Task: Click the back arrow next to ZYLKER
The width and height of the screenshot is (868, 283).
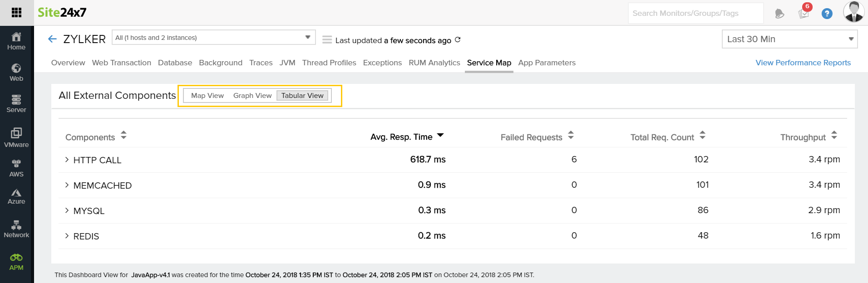Action: [x=52, y=39]
